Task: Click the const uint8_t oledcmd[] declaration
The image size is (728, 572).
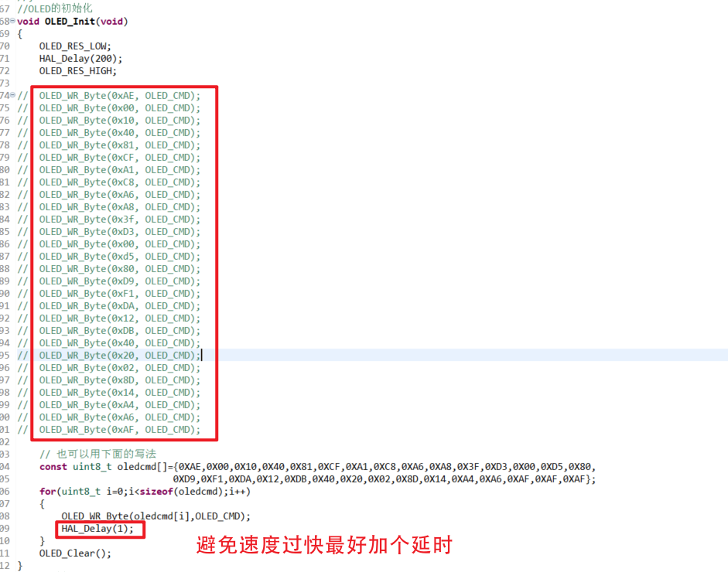Action: click(x=317, y=467)
